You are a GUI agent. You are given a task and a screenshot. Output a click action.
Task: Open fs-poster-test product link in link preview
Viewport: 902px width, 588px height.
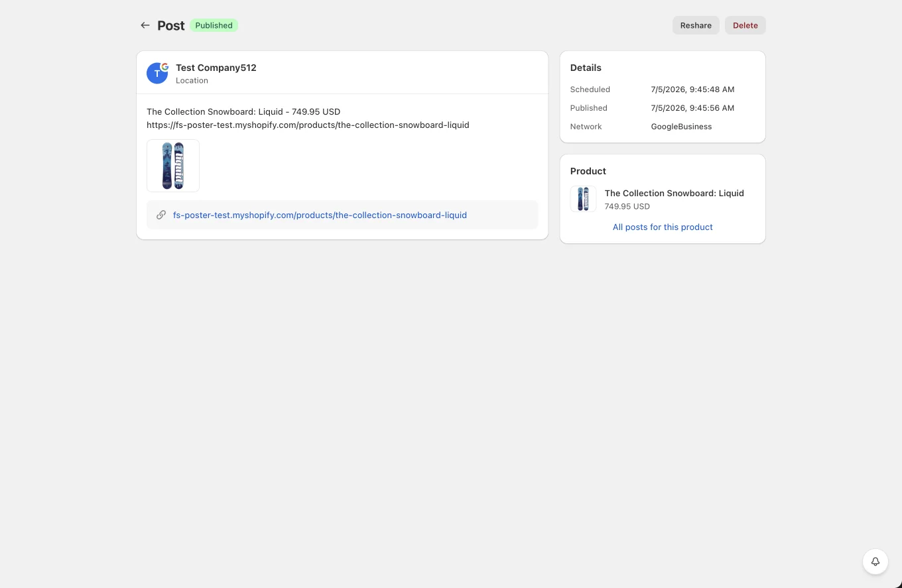[x=320, y=215]
